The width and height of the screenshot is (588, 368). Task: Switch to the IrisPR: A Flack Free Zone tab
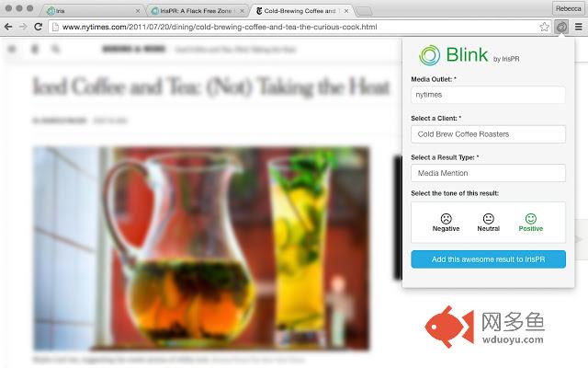pos(196,11)
